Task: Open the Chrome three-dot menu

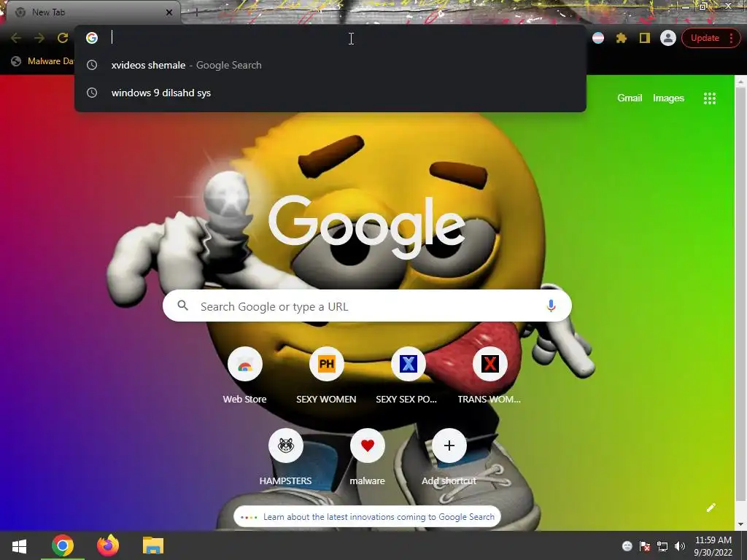Action: [x=731, y=38]
